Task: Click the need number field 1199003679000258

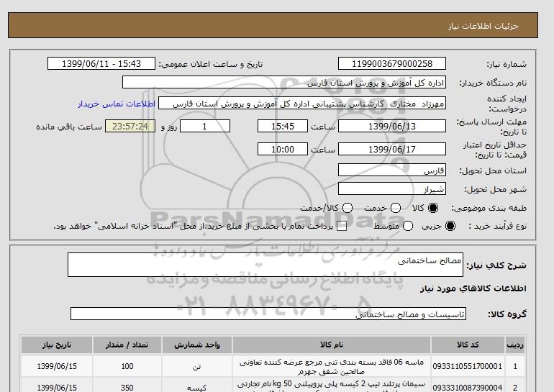Action: click(x=392, y=63)
